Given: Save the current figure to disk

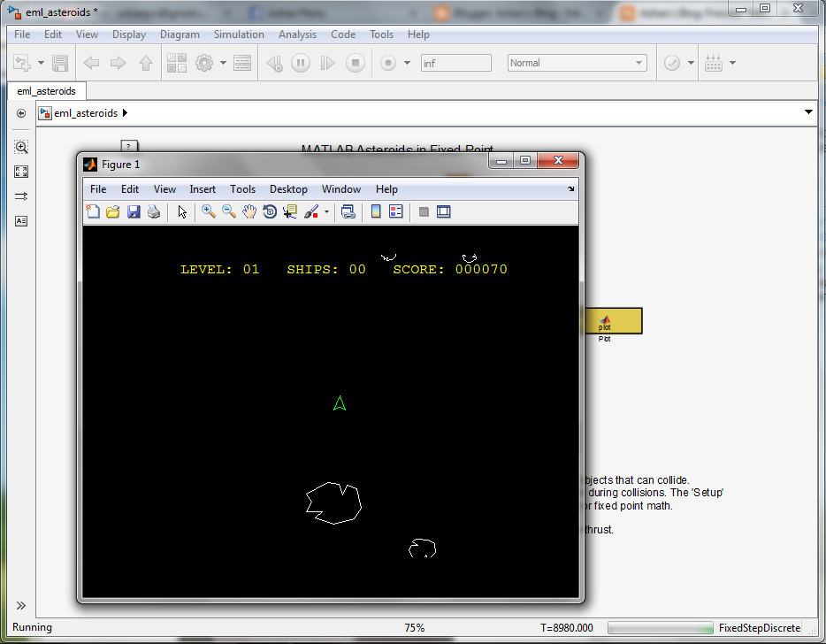Looking at the screenshot, I should tap(134, 211).
